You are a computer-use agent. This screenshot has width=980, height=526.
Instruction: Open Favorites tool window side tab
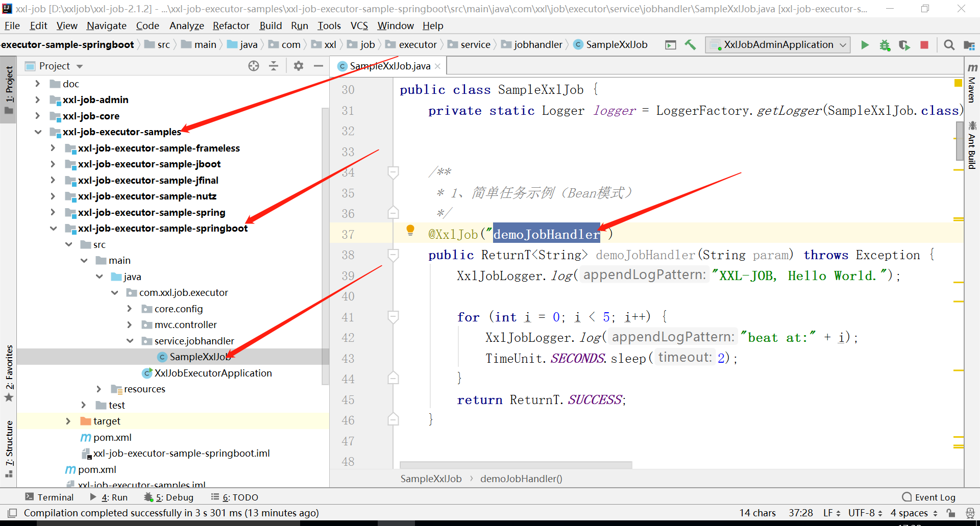coord(9,373)
